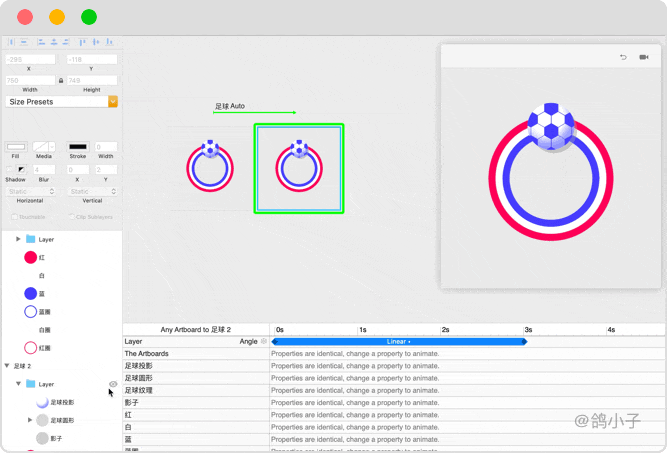Toggle the width-height aspect ratio lock
Image resolution: width=667 pixels, height=453 pixels.
coord(61,80)
